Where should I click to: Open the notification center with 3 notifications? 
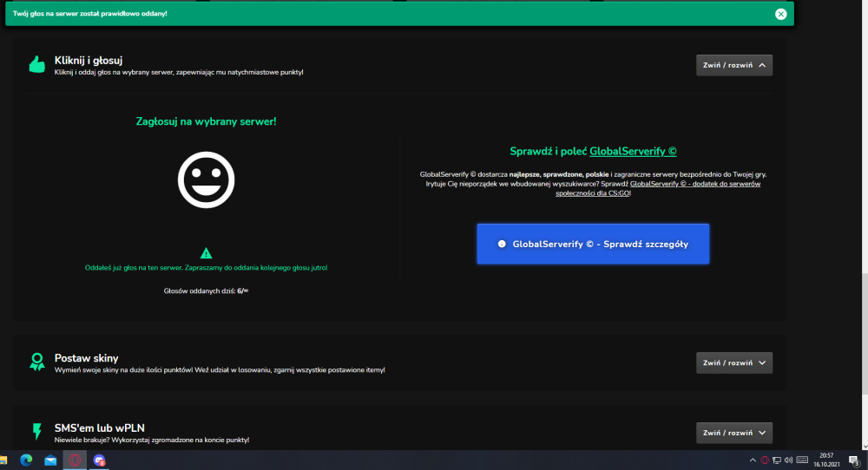pyautogui.click(x=854, y=460)
